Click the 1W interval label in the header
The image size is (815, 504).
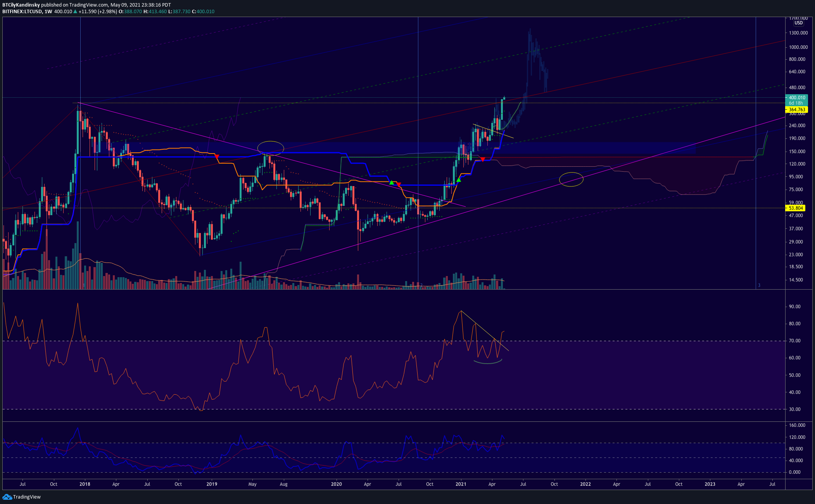tap(48, 12)
